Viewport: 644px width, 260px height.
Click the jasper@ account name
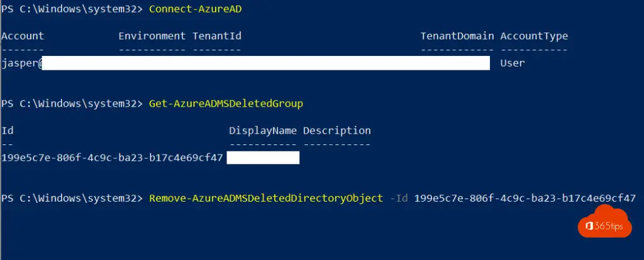pyautogui.click(x=21, y=63)
